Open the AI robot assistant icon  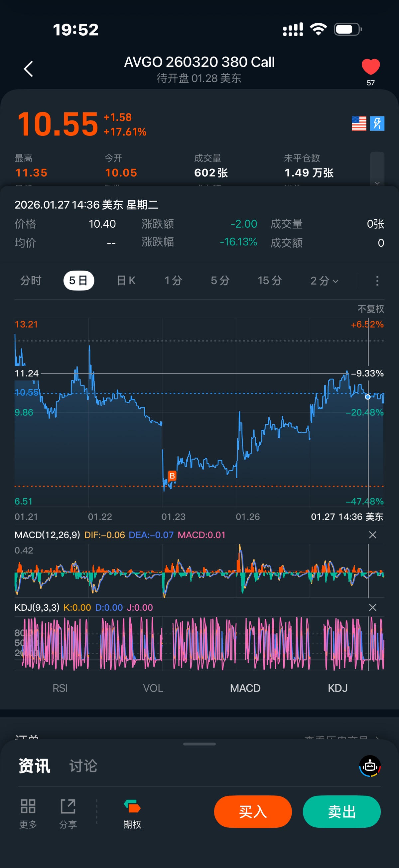pyautogui.click(x=370, y=766)
